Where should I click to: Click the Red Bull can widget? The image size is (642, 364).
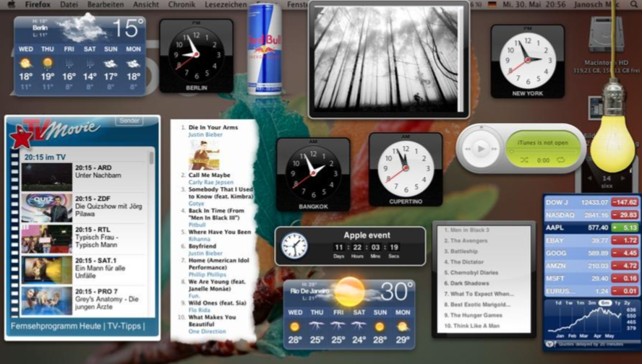pyautogui.click(x=265, y=48)
